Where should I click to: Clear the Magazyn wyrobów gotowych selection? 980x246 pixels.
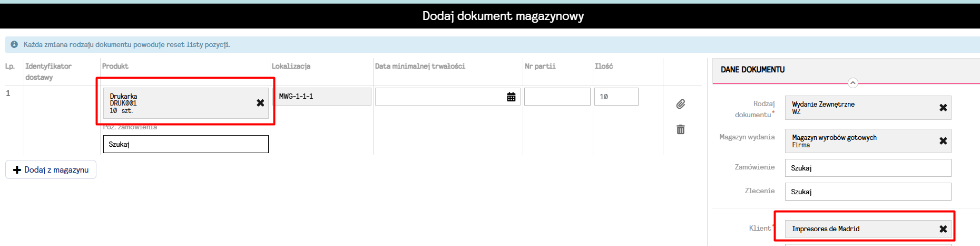click(x=943, y=141)
